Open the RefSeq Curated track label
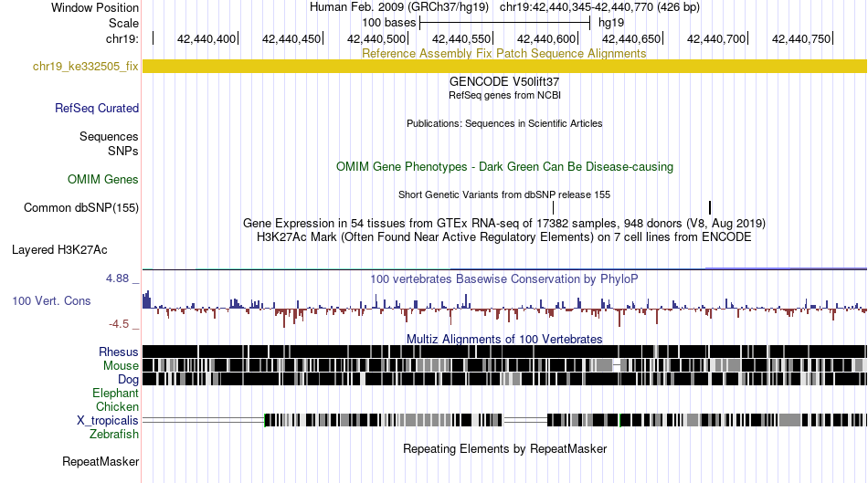 (x=97, y=108)
